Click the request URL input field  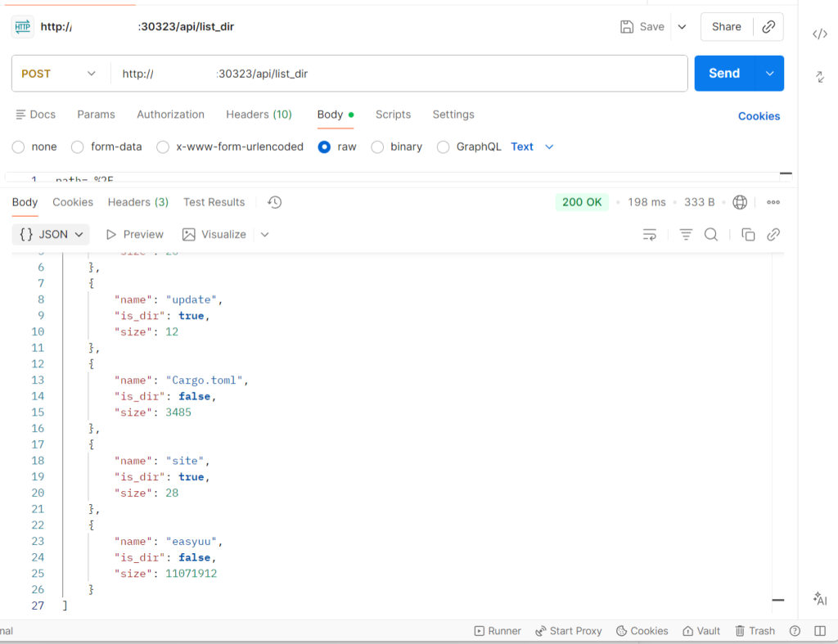click(x=401, y=74)
